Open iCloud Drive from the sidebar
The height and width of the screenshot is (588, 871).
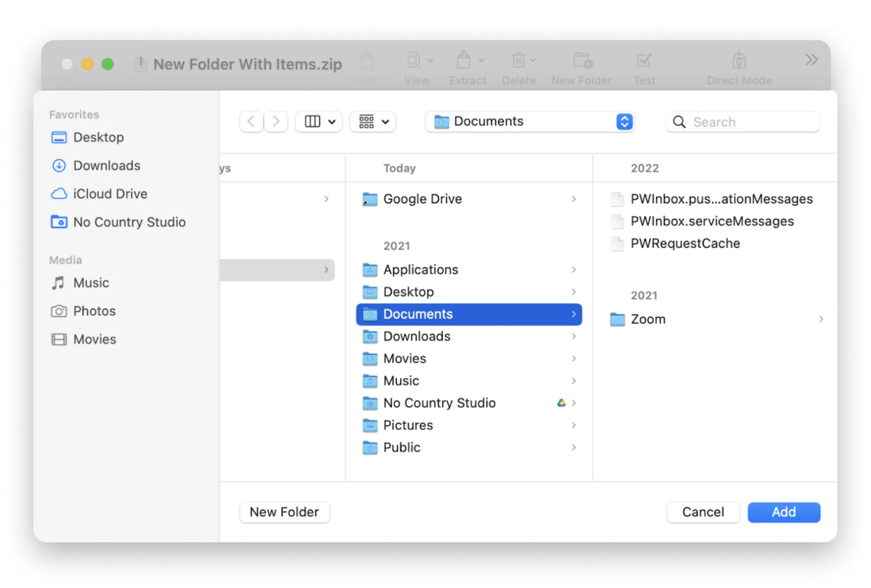click(x=110, y=194)
